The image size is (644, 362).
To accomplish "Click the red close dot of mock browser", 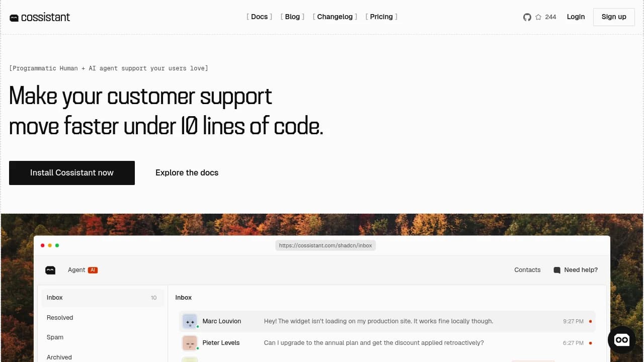I will point(42,245).
